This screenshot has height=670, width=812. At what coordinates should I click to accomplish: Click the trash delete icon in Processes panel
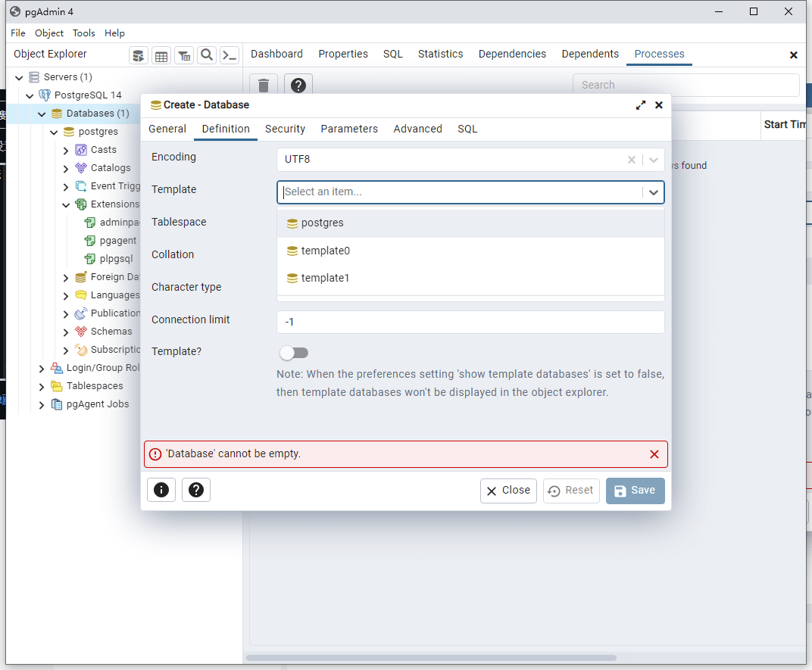coord(264,85)
